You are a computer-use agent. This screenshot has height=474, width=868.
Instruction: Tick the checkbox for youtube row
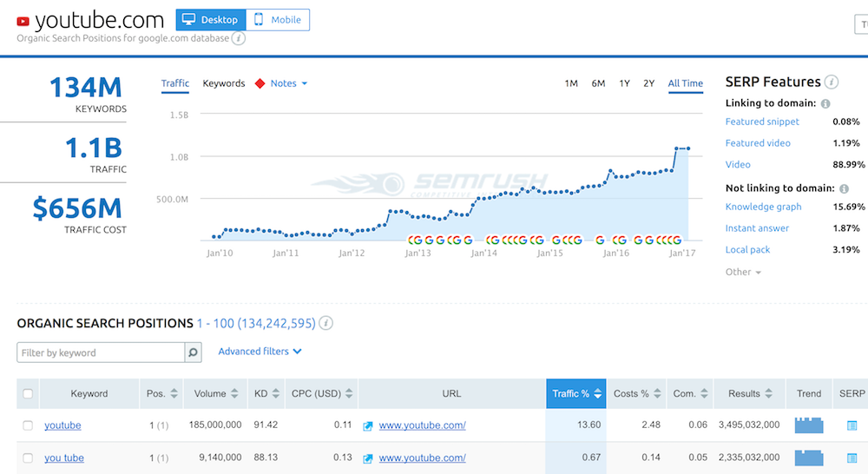point(28,425)
